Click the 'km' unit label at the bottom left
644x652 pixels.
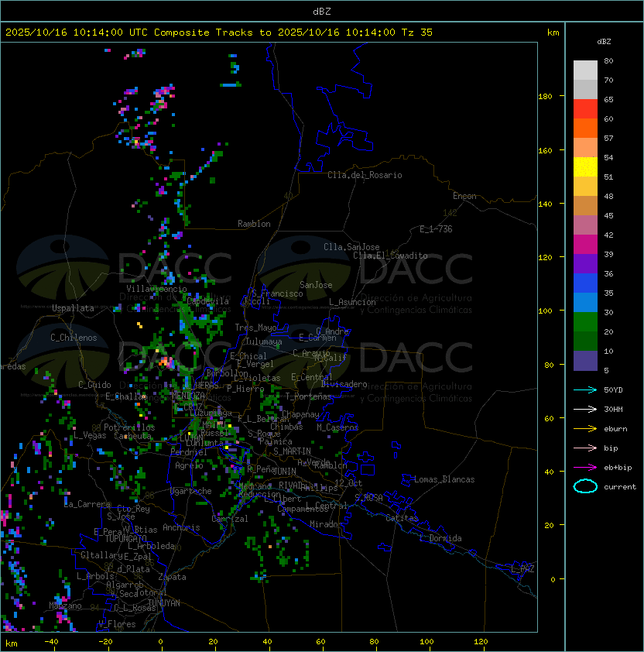12,643
